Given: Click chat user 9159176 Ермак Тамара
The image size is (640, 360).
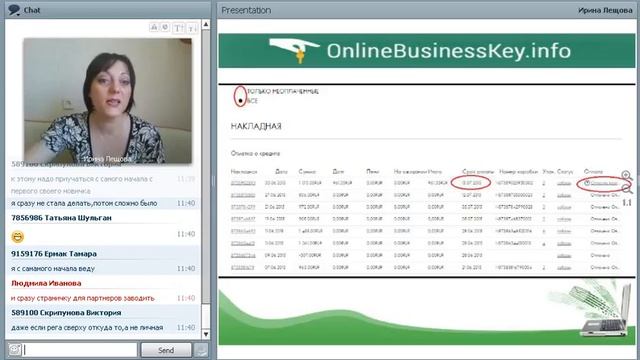Looking at the screenshot, I should (x=54, y=254).
